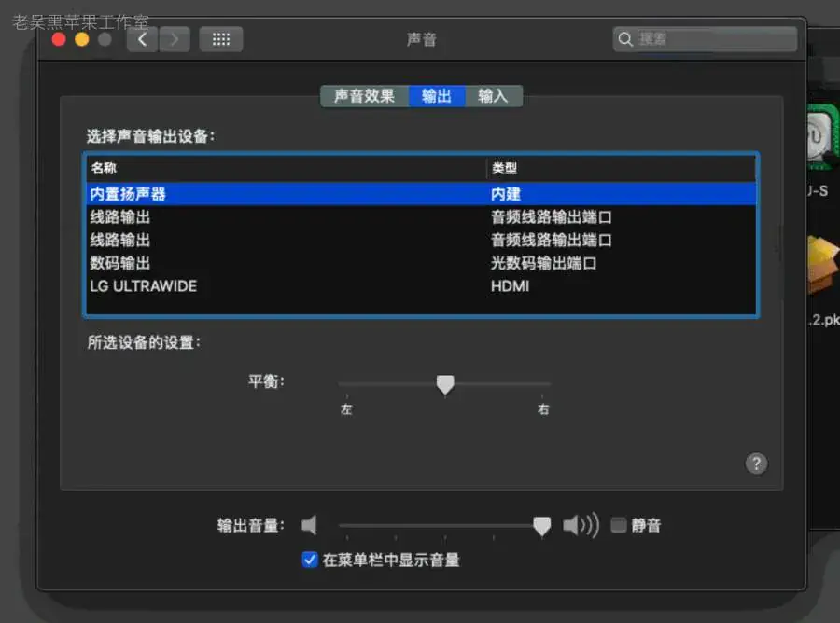The width and height of the screenshot is (840, 623).
Task: Click the 类型 column header
Action: [x=622, y=168]
